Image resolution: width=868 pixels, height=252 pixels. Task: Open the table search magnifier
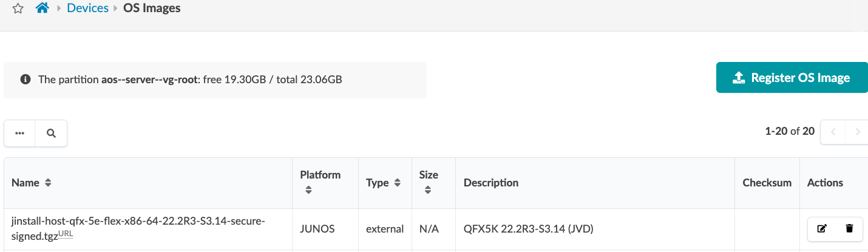(51, 134)
